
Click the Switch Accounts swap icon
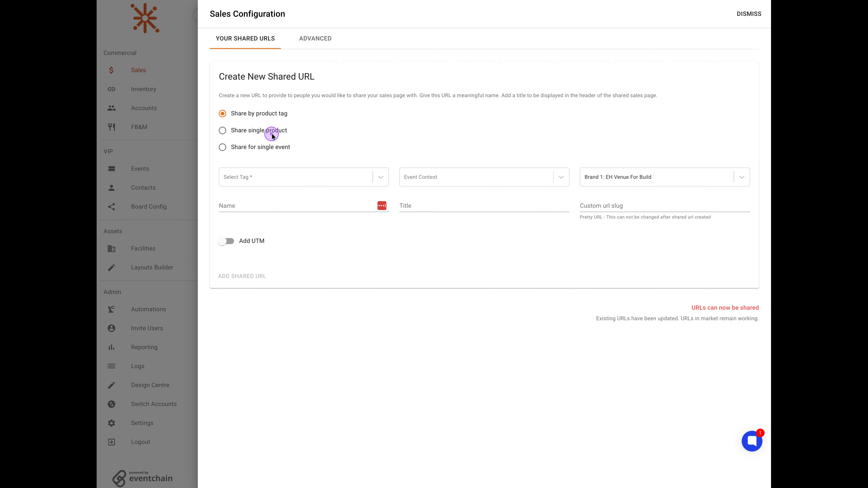(x=112, y=404)
